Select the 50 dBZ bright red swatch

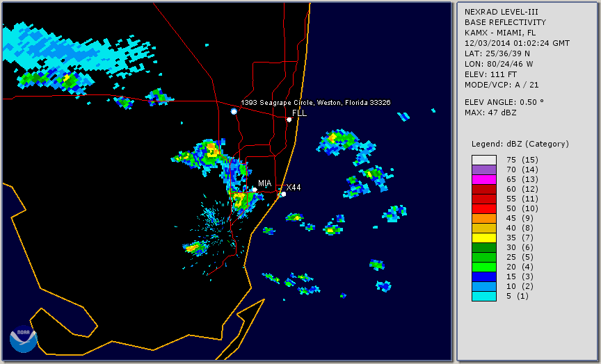click(x=484, y=209)
